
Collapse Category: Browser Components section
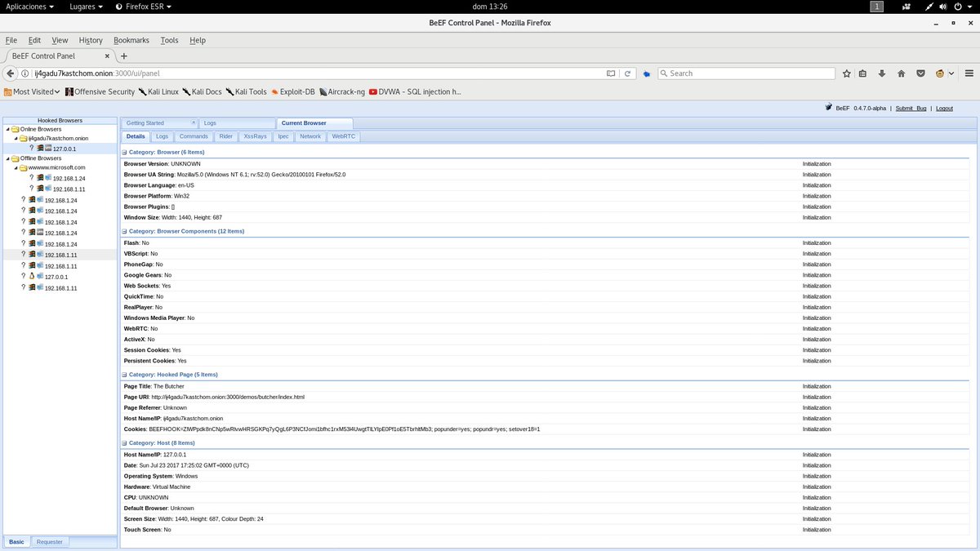click(125, 232)
